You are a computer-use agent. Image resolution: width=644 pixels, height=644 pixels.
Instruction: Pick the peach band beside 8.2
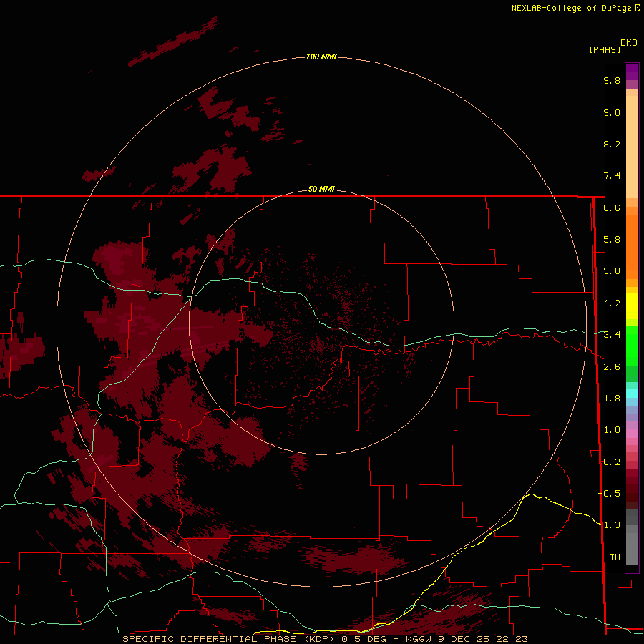click(x=632, y=147)
